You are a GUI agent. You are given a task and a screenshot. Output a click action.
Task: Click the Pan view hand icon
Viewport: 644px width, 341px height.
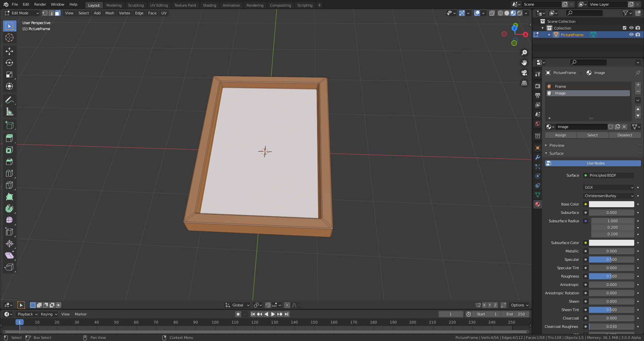(524, 63)
